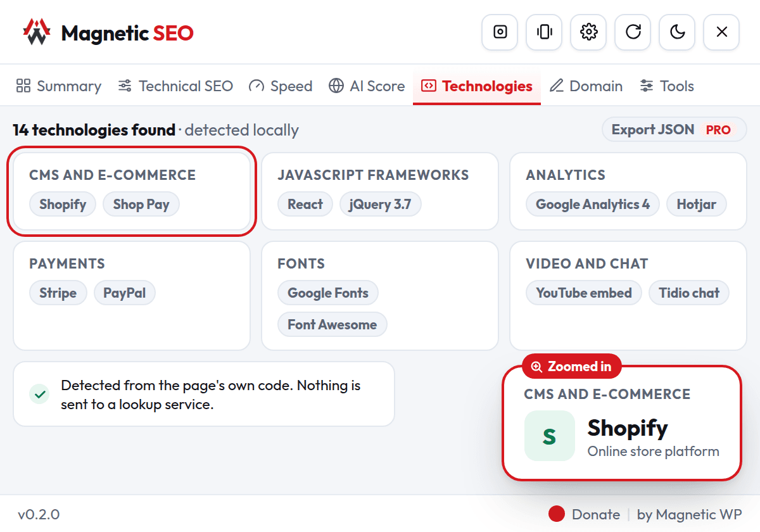Click the Shopify S logo in zoomed card
Viewport: 760px width, 532px height.
click(x=550, y=436)
